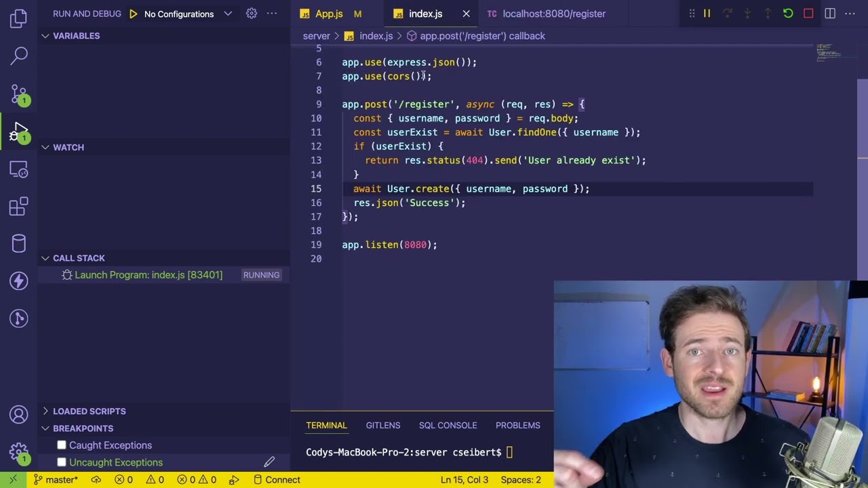Enable Uncaught Exceptions breakpoint
This screenshot has height=488, width=868.
62,462
